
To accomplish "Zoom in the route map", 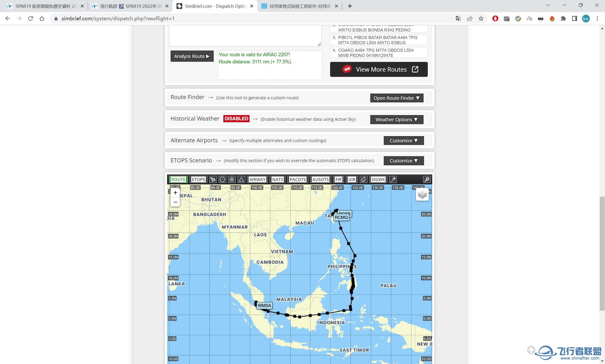I will click(x=175, y=193).
